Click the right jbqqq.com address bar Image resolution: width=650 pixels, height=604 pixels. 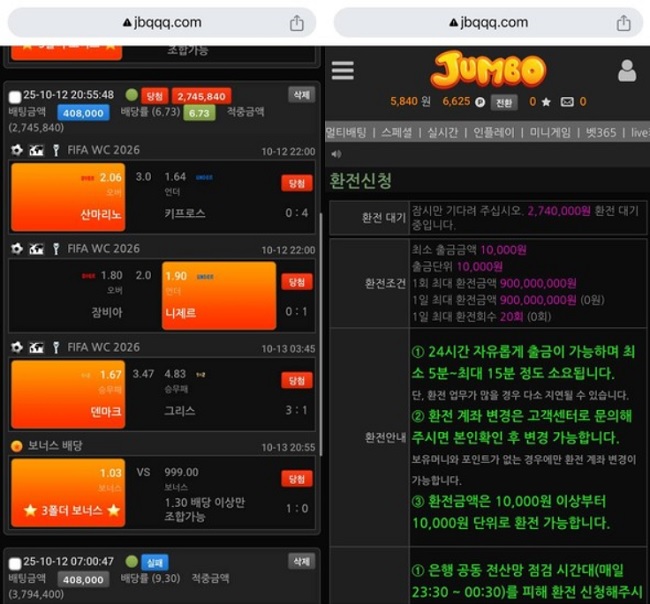(488, 23)
